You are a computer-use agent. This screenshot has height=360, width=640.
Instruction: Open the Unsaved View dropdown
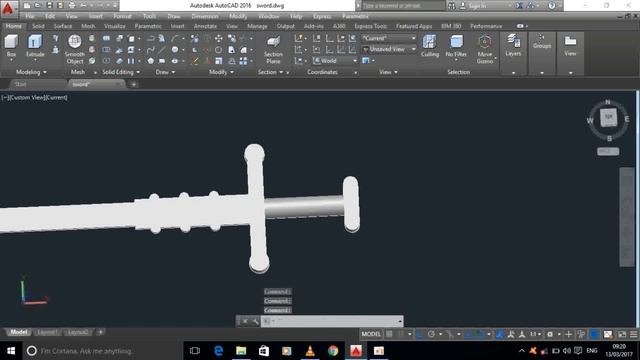389,49
